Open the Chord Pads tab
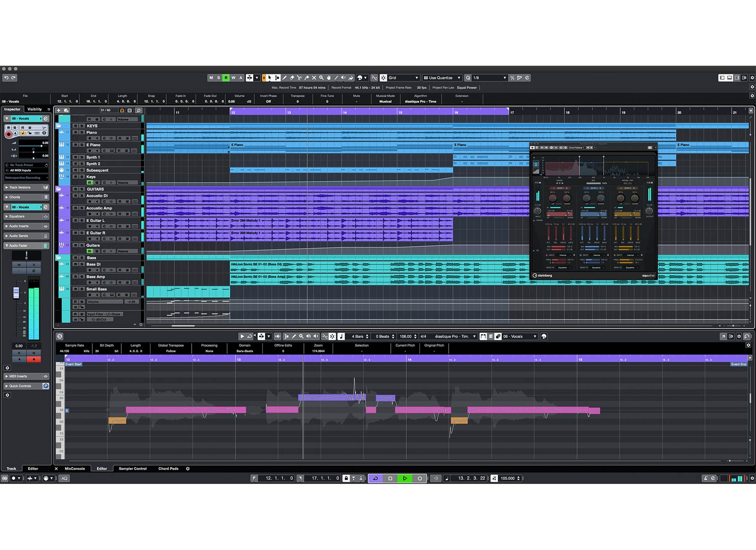 (x=168, y=469)
